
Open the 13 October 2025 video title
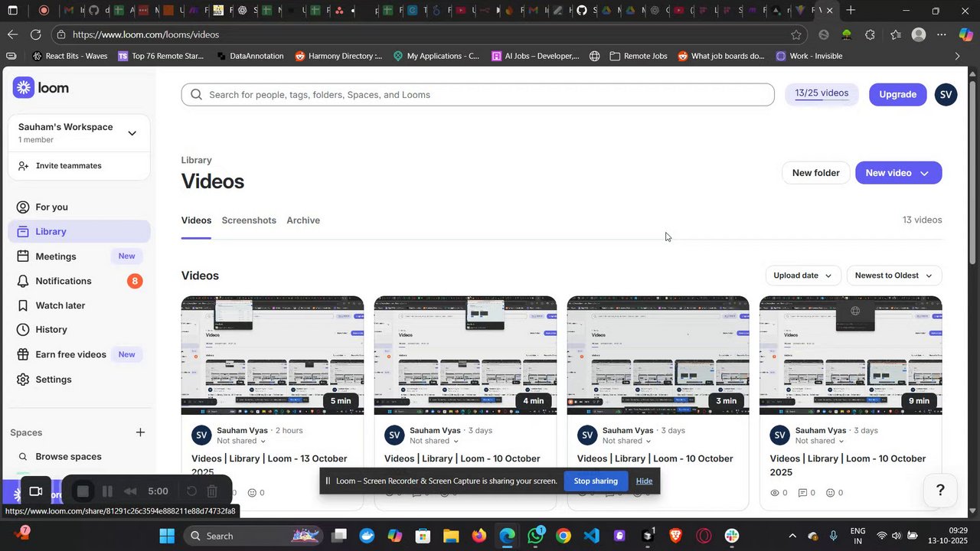point(269,465)
